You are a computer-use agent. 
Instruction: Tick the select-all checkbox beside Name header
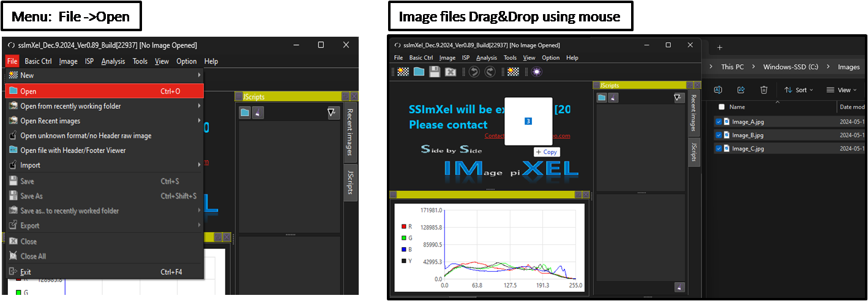[x=721, y=107]
